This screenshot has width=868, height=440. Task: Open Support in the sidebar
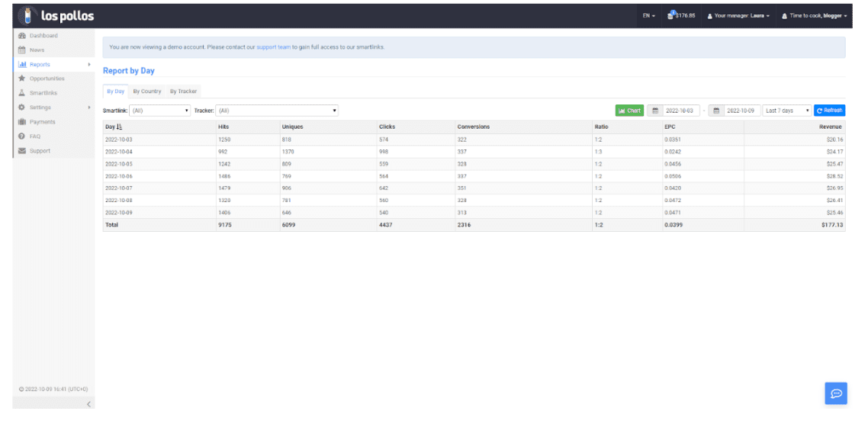click(40, 150)
